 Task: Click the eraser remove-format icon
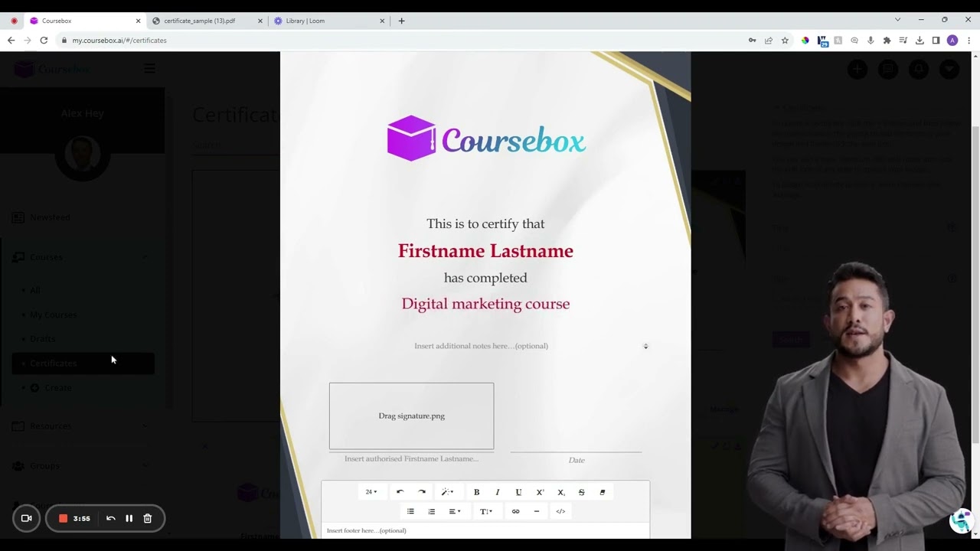coord(603,492)
